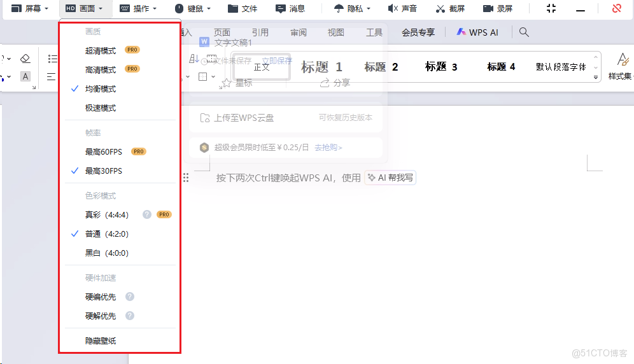
Task: Apply the 标题 3 heading style
Action: coord(441,67)
